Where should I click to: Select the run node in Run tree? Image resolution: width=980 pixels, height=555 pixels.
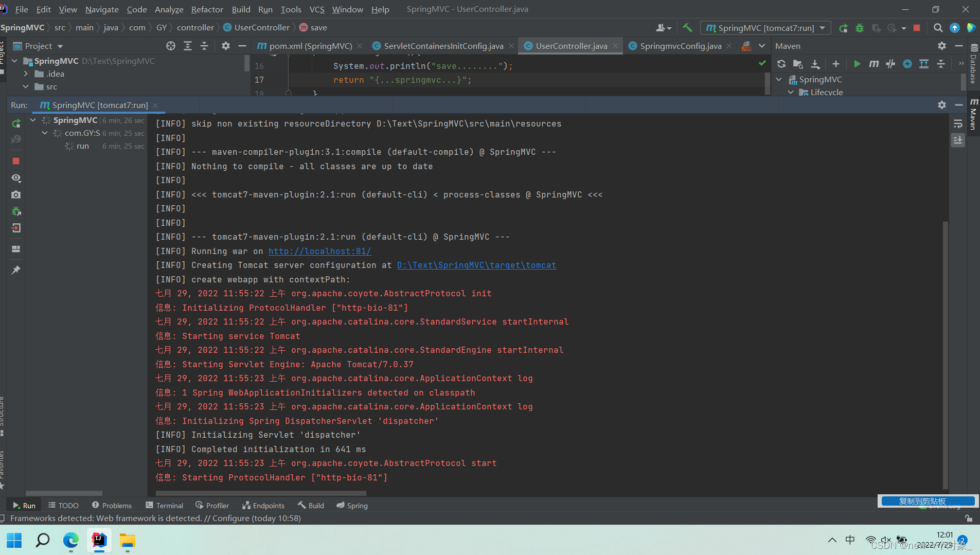pos(82,146)
